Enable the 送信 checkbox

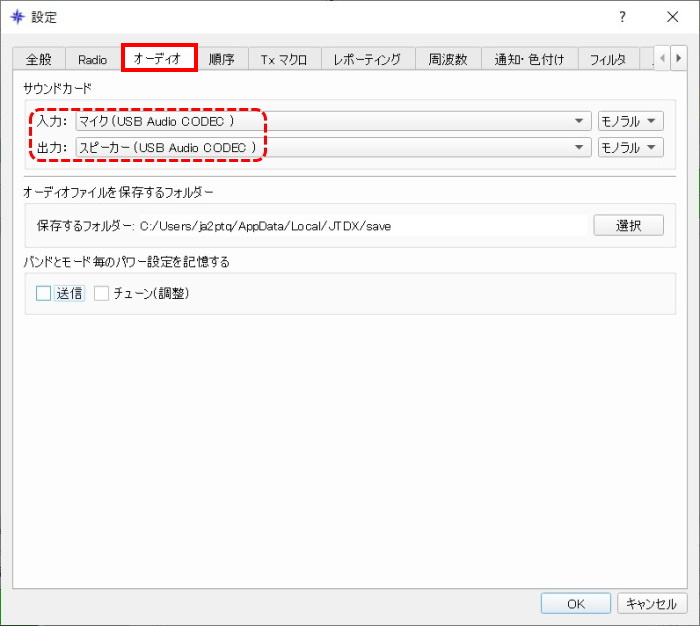(43, 293)
